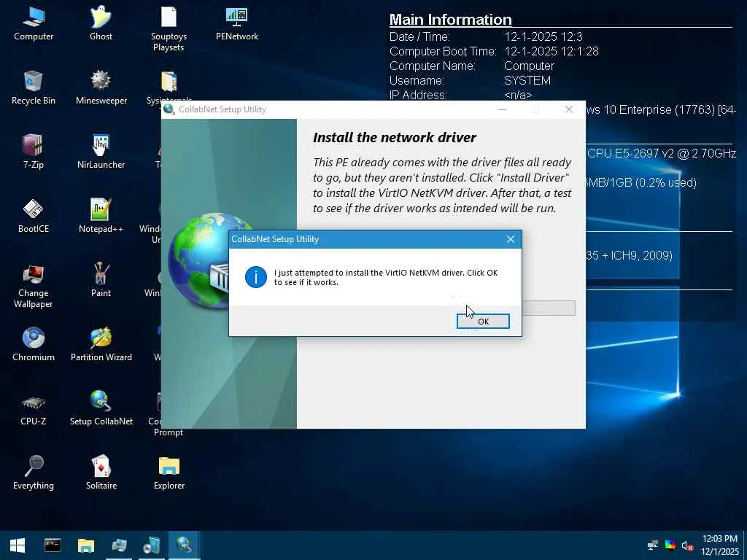Open the taskbar clock showing 12:03 PM
747x560 pixels.
point(719,545)
